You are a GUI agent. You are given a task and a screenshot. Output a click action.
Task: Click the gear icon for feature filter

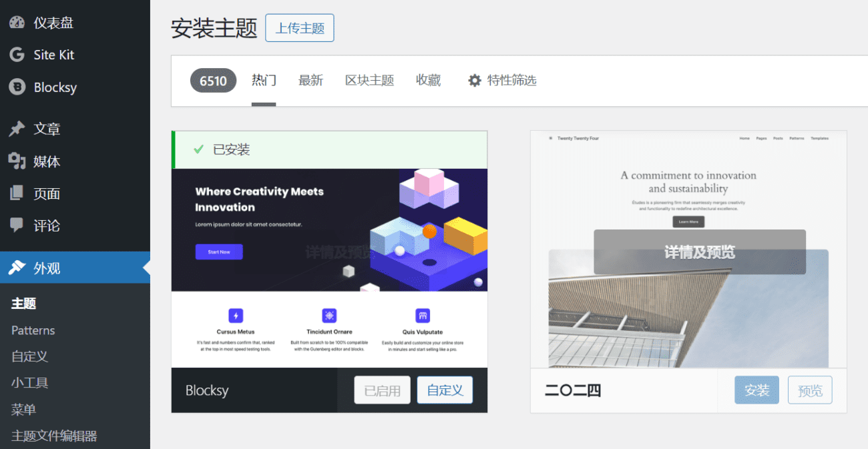coord(475,81)
